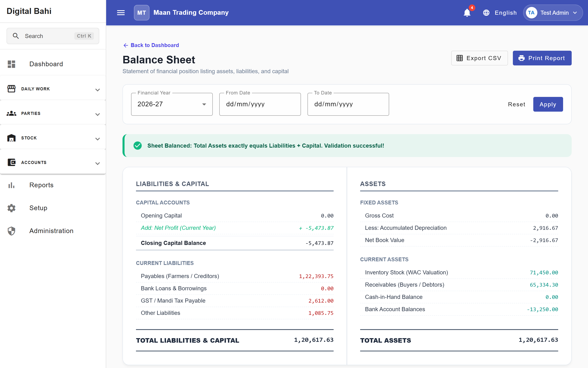
Task: Click the globe language icon
Action: 486,13
